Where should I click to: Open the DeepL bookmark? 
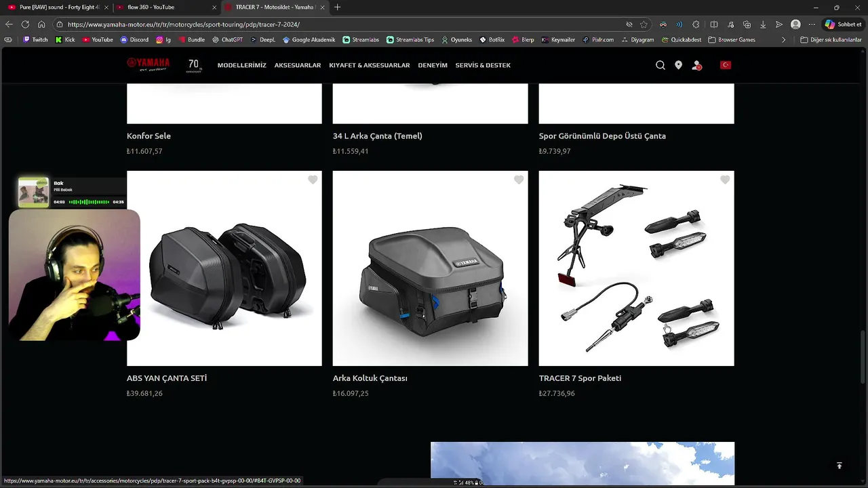[x=262, y=40]
